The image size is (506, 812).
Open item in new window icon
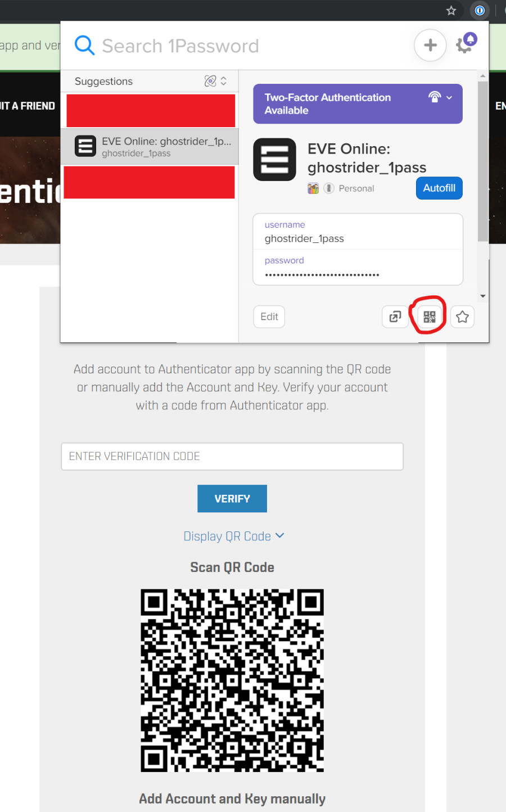(395, 317)
